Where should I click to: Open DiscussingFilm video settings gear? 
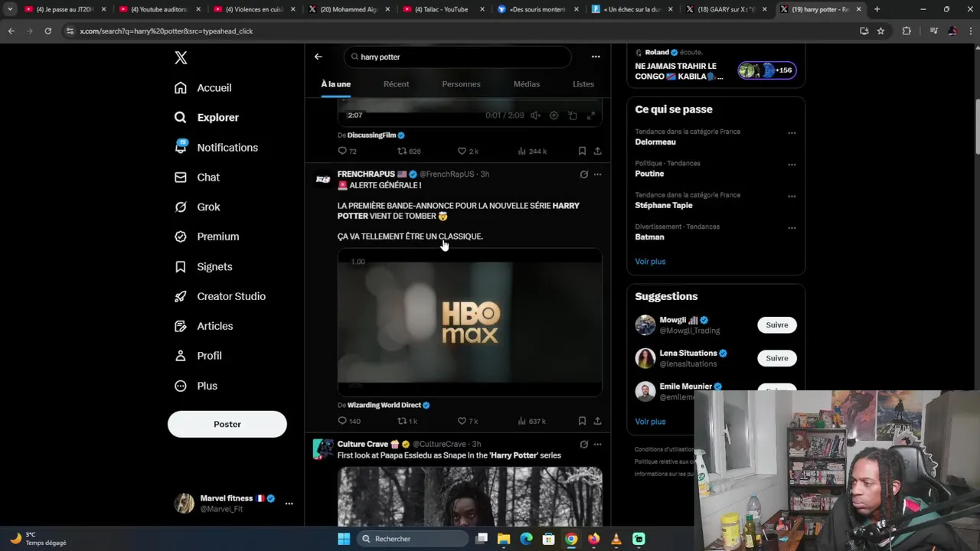[x=554, y=116]
